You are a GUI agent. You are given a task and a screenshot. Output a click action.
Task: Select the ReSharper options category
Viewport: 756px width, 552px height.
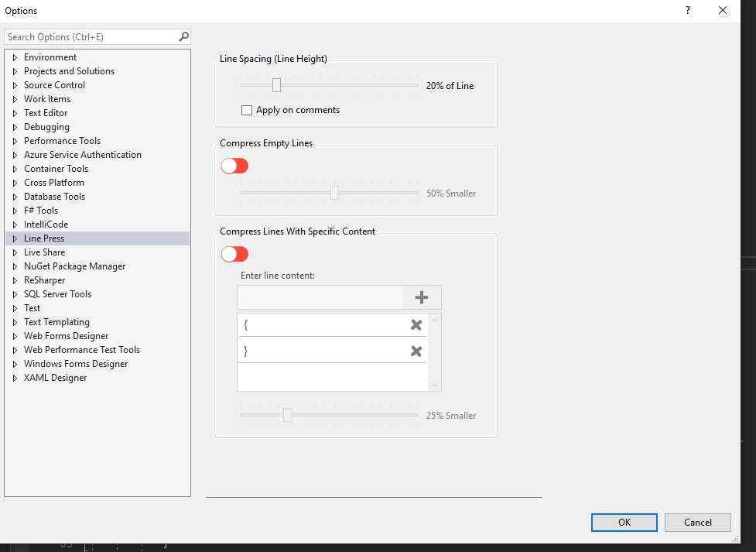click(44, 280)
